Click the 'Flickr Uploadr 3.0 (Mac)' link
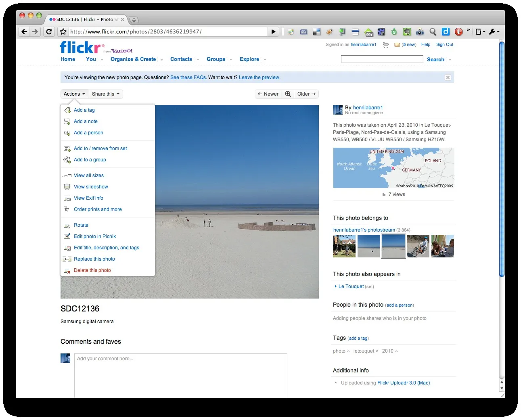521x420 pixels. coord(404,383)
